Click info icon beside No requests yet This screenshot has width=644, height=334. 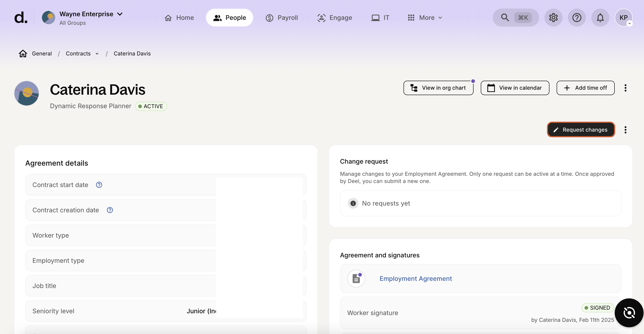(353, 204)
